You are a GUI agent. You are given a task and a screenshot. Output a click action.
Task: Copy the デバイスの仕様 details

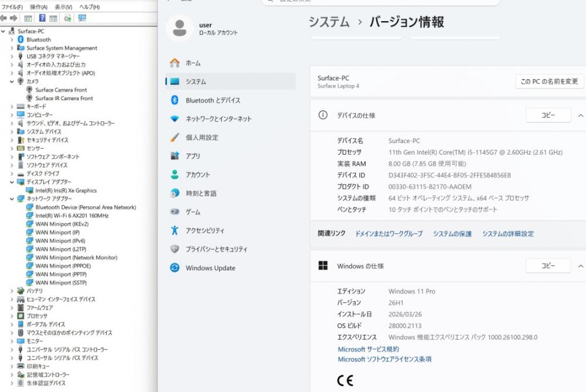pos(548,115)
